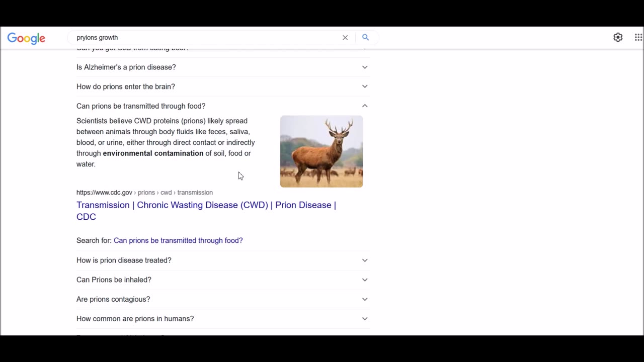
Task: Expand 'Can Prions be inhaled?' chevron
Action: point(365,280)
